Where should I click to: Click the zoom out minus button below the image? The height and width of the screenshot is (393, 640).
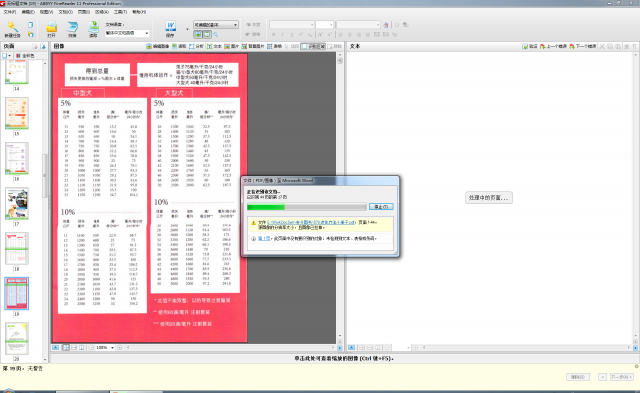pos(91,348)
